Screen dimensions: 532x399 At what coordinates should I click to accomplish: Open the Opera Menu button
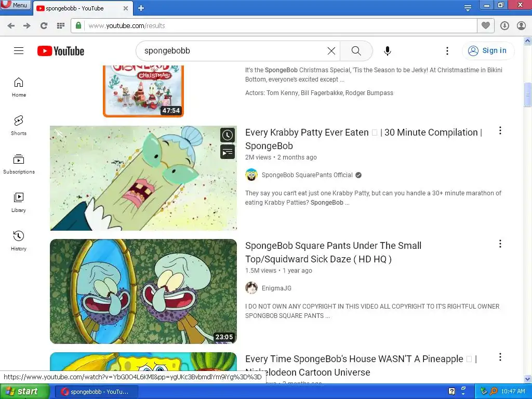[16, 5]
